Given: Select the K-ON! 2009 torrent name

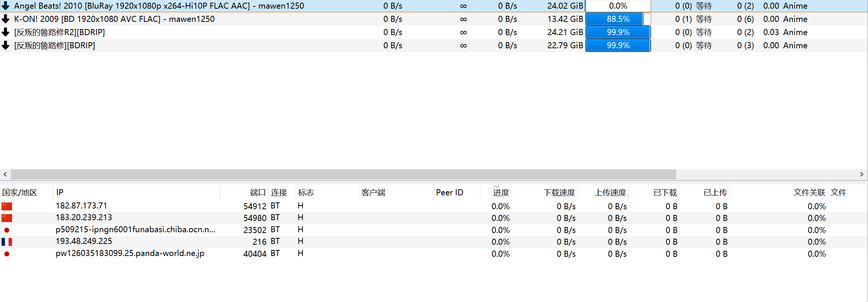Looking at the screenshot, I should point(115,19).
